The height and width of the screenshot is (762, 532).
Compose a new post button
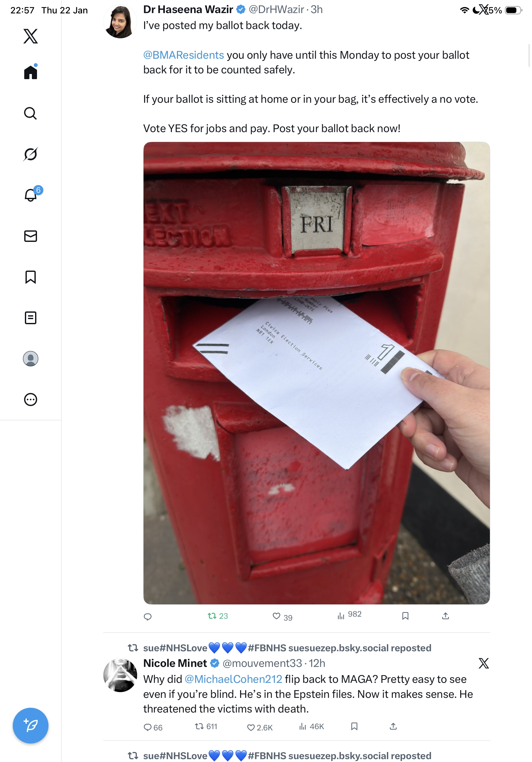tap(31, 726)
